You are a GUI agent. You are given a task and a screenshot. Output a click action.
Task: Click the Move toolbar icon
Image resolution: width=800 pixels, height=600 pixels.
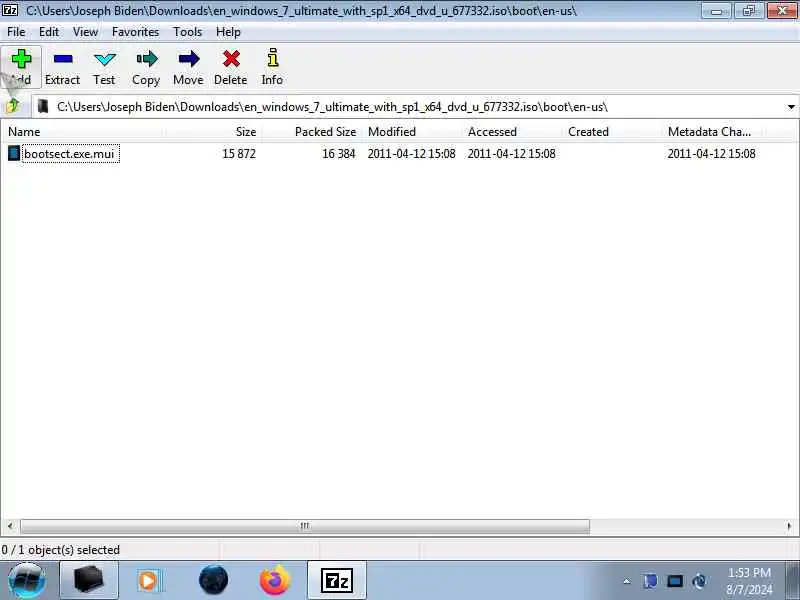(188, 67)
